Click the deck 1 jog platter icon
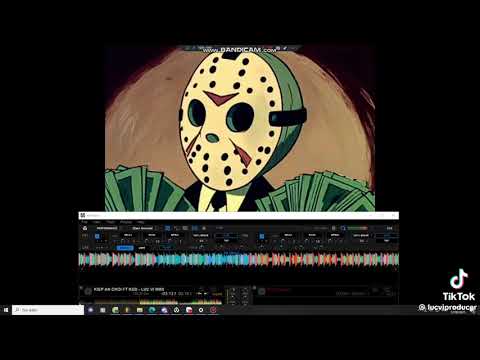The width and height of the screenshot is (480, 360). pos(88,291)
